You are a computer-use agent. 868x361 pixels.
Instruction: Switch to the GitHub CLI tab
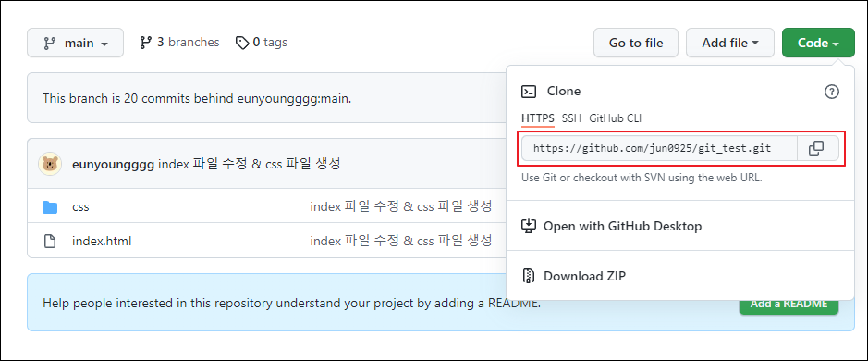tap(615, 118)
